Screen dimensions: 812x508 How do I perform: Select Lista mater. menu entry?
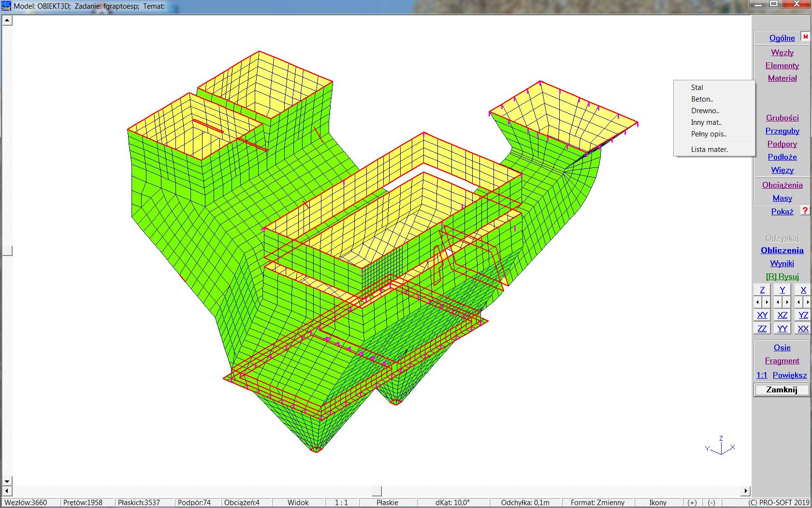point(709,149)
